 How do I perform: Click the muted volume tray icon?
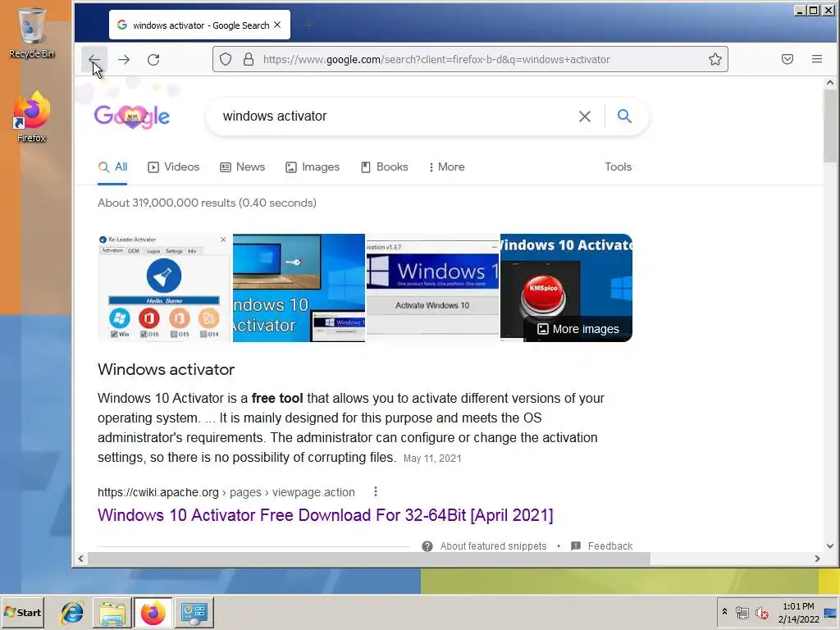761,612
